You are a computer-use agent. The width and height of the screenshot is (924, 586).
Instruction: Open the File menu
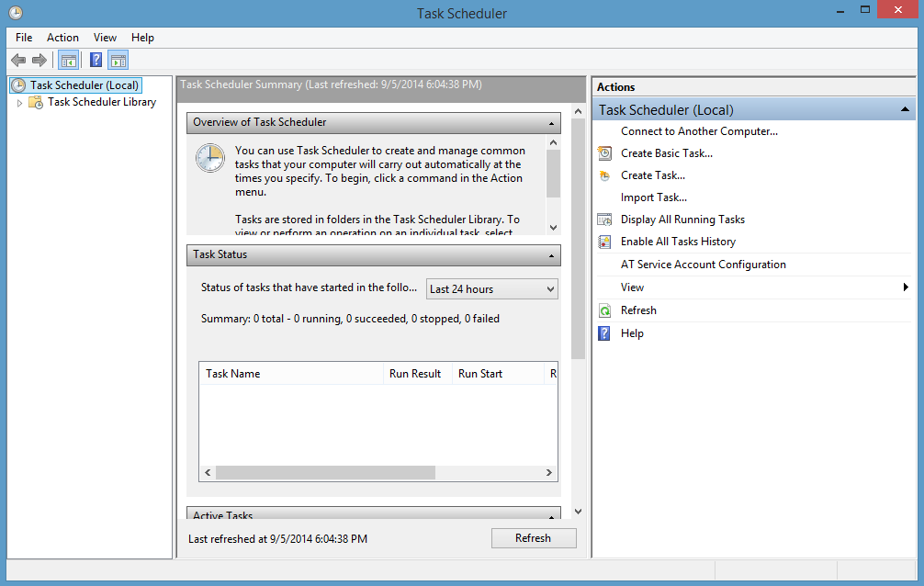tap(24, 38)
